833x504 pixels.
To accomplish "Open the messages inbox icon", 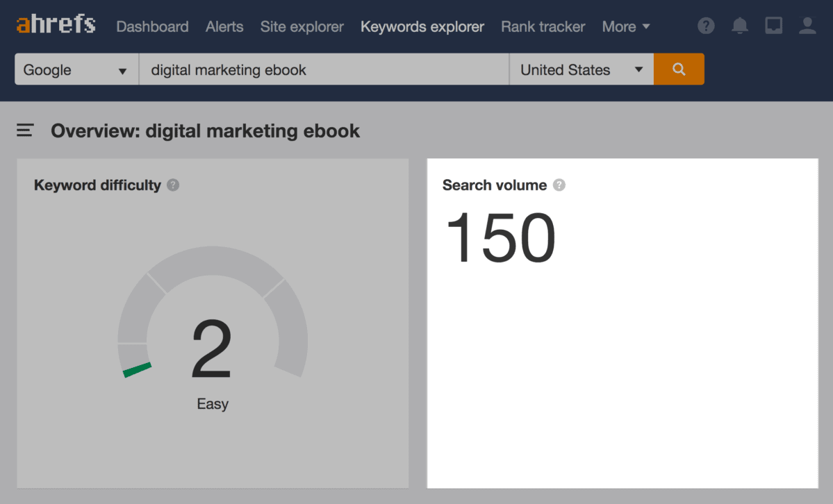I will tap(773, 26).
